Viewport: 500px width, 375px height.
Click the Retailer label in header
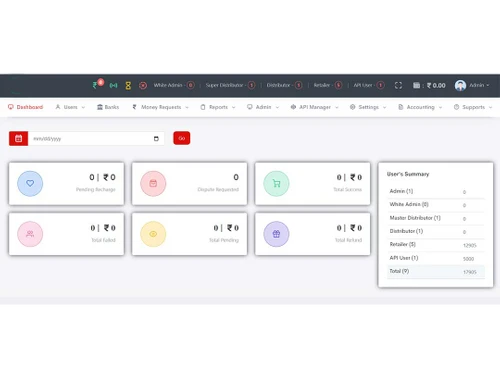[x=322, y=85]
